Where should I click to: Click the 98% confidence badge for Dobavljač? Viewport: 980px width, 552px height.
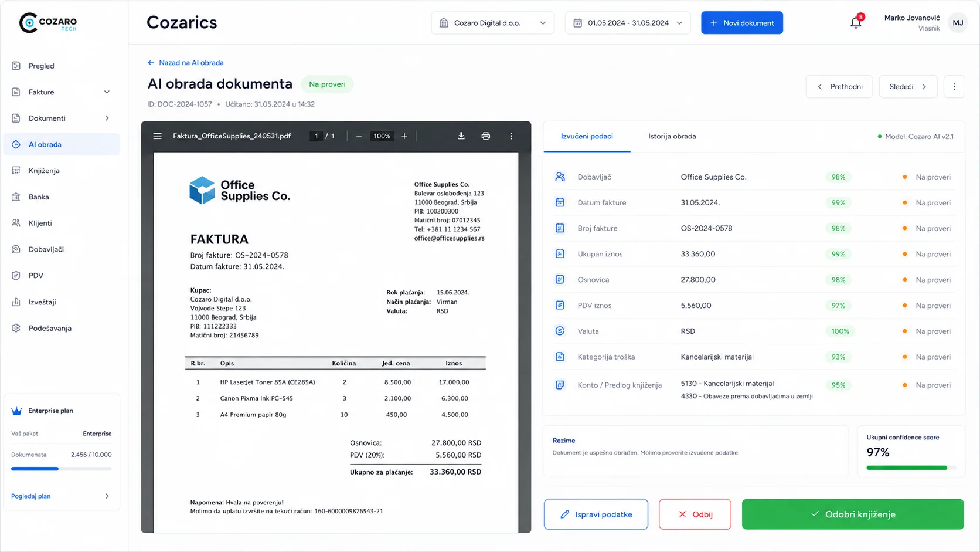(838, 177)
